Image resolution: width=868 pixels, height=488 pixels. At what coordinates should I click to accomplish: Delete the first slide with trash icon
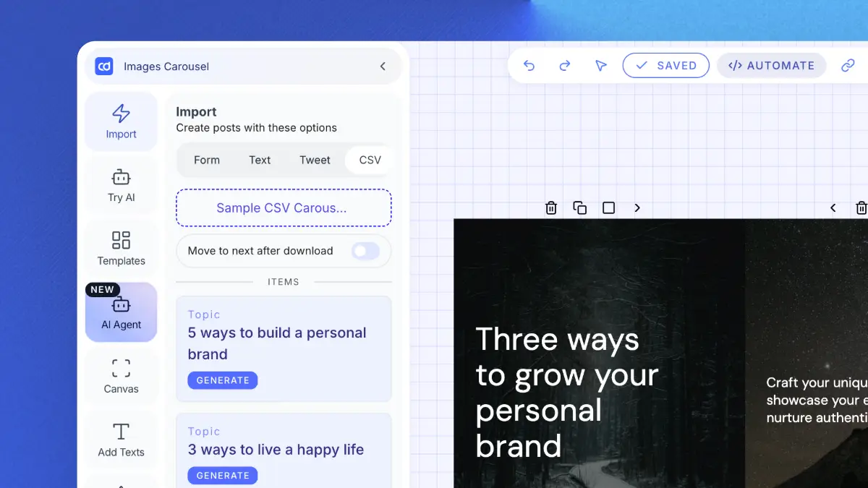[551, 208]
